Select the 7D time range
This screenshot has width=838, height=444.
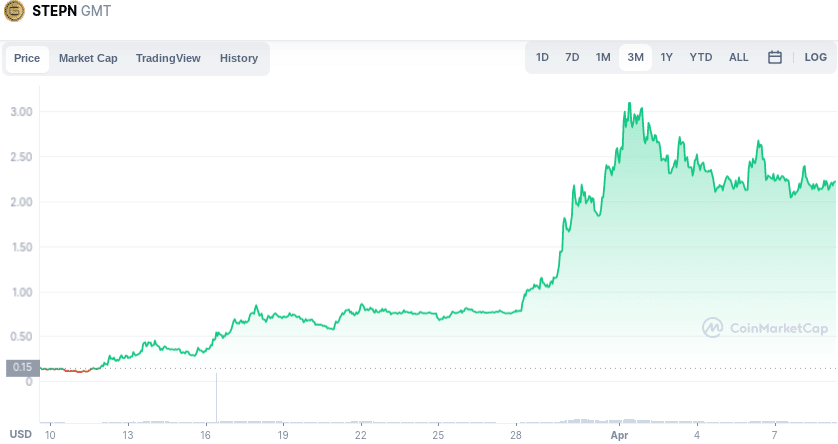pos(572,58)
